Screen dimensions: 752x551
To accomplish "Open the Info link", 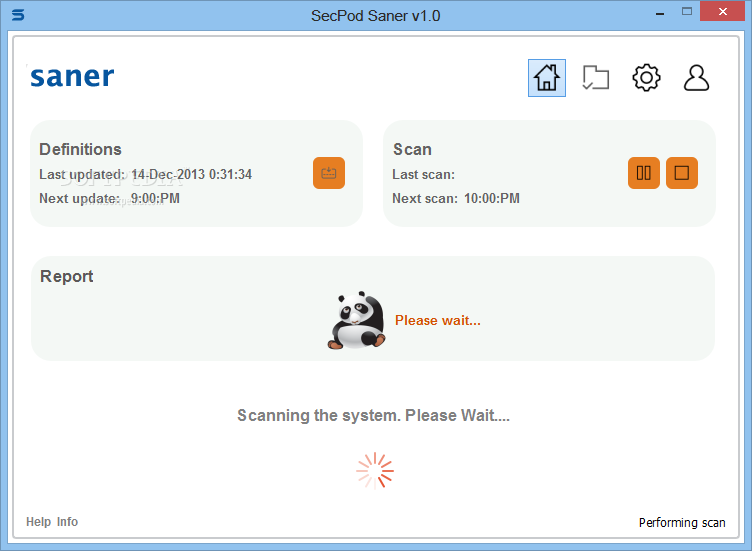I will click(67, 522).
